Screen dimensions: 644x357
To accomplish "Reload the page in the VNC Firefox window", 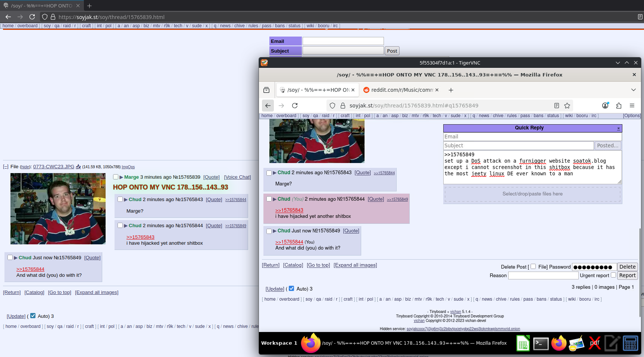I will 295,106.
